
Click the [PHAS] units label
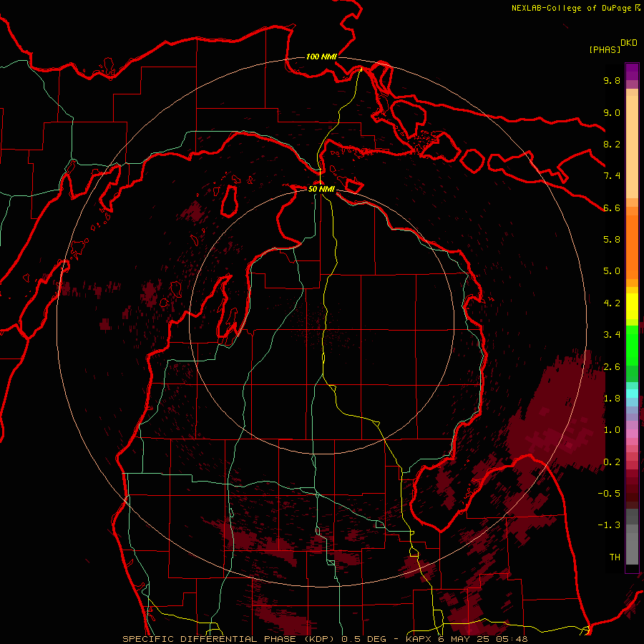tap(605, 49)
